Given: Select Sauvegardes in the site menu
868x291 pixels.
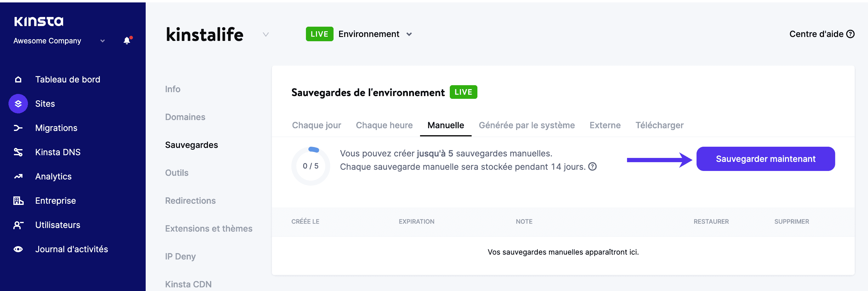Looking at the screenshot, I should click(191, 145).
